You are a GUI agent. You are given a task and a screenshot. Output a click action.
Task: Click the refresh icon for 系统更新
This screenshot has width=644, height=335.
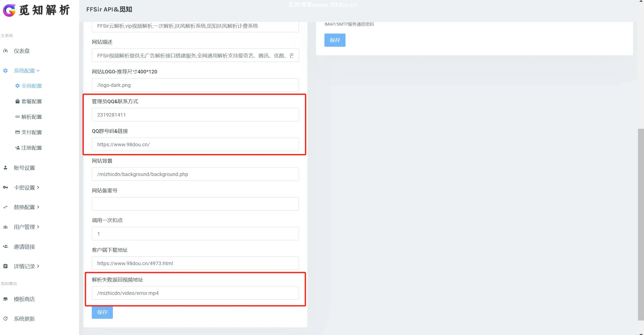5,319
